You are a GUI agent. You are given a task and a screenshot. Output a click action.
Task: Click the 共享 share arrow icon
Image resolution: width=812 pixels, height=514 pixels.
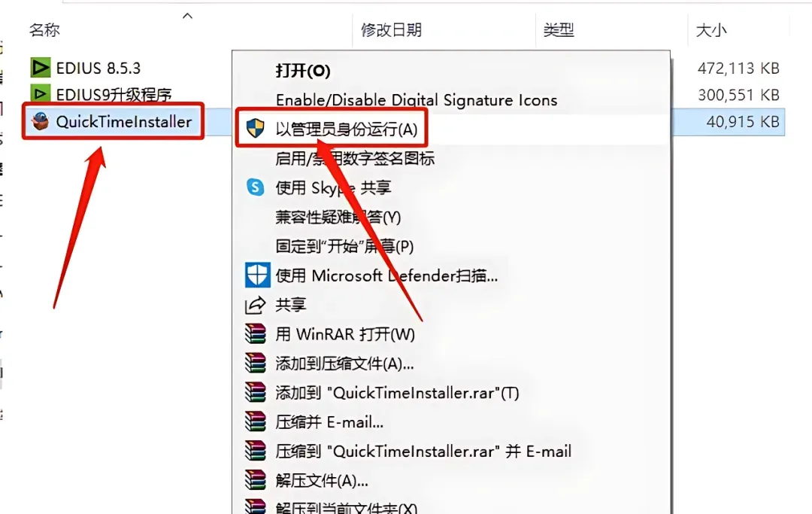255,306
